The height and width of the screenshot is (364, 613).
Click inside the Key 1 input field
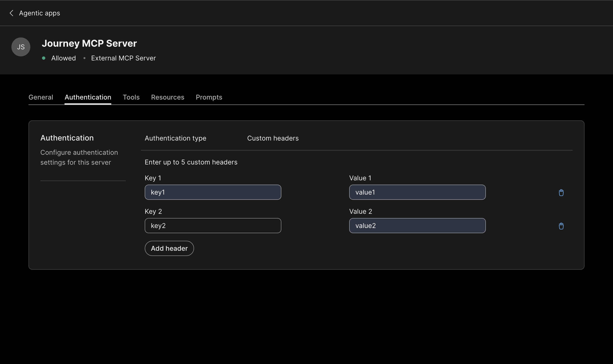tap(213, 192)
